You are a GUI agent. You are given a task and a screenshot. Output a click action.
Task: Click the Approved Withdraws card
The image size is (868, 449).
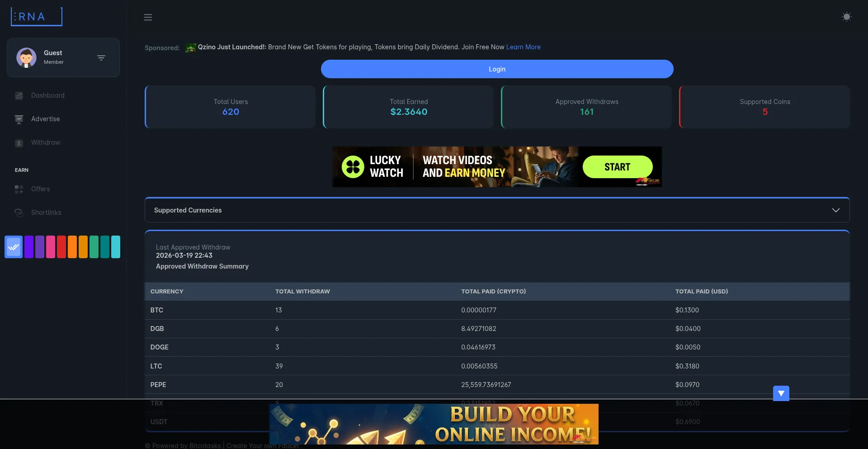[587, 107]
